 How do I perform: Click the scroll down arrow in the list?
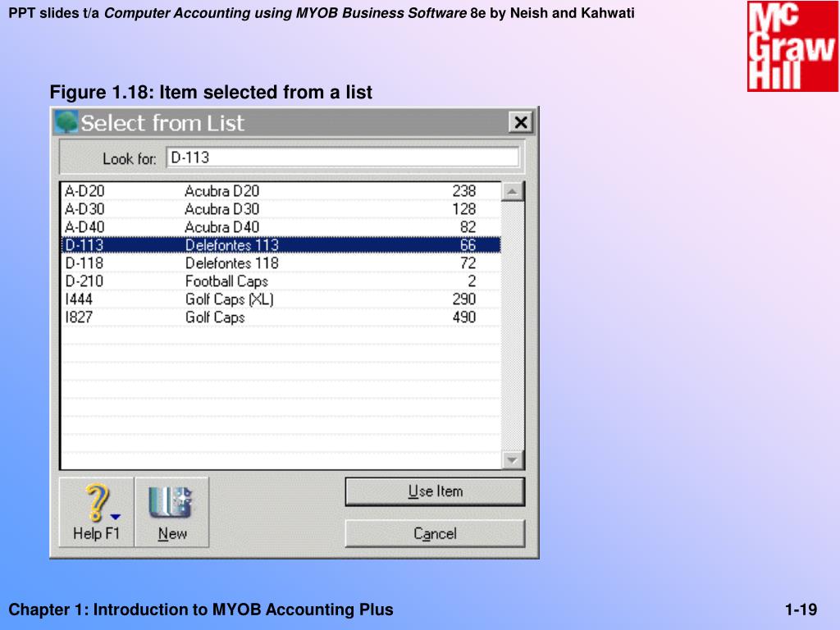coord(512,459)
